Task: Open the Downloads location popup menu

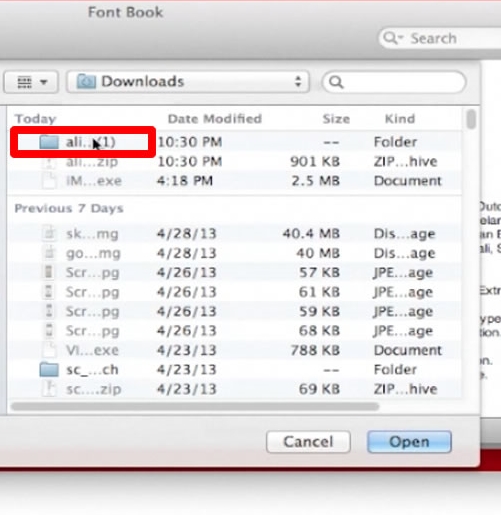Action: [188, 82]
